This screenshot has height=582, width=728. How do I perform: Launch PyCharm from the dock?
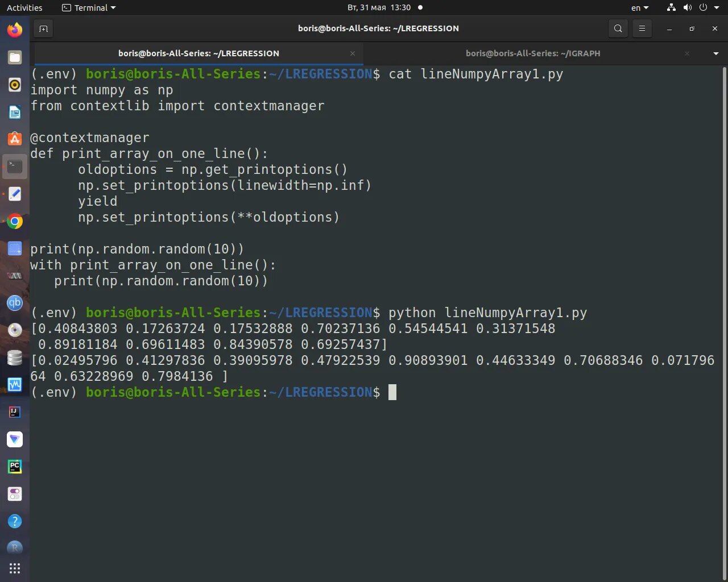[15, 467]
